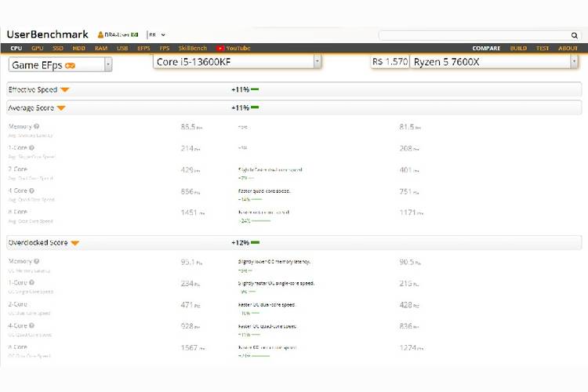588x392 pixels.
Task: Open the BRA-User profile icon
Action: [x=100, y=34]
